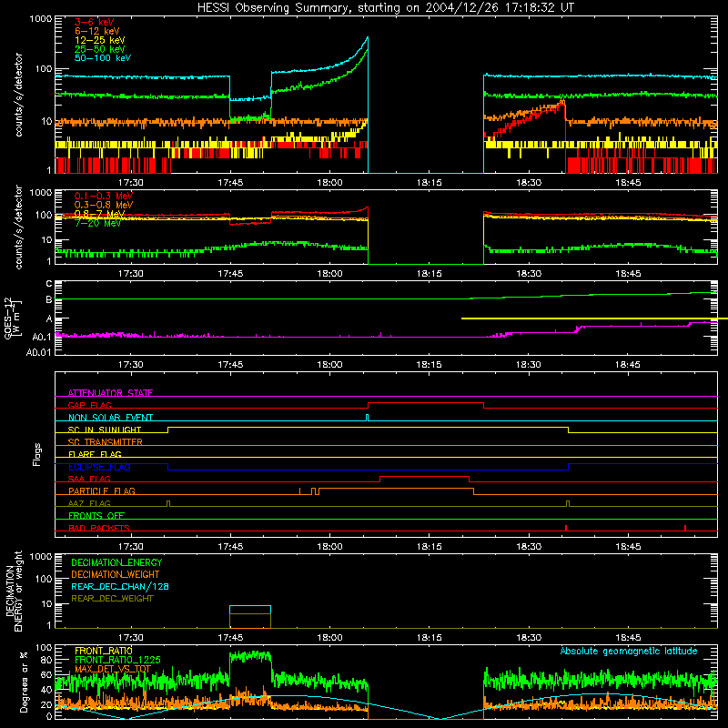Click the GOES-12 axis label
Image resolution: width=728 pixels, height=728 pixels.
click(x=13, y=318)
